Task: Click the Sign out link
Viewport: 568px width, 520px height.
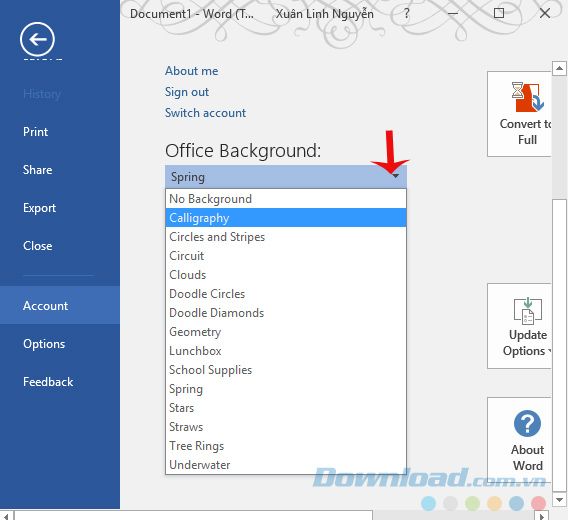Action: [187, 92]
